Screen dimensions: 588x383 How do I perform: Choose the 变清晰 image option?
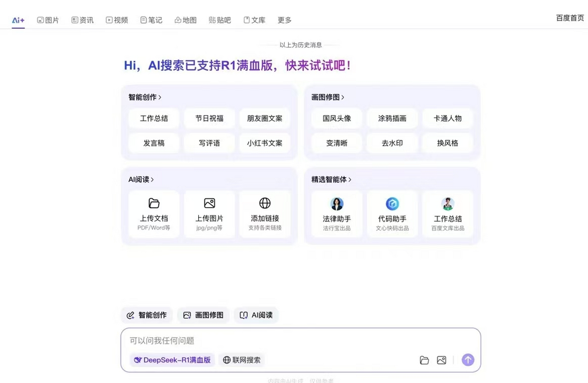[337, 143]
